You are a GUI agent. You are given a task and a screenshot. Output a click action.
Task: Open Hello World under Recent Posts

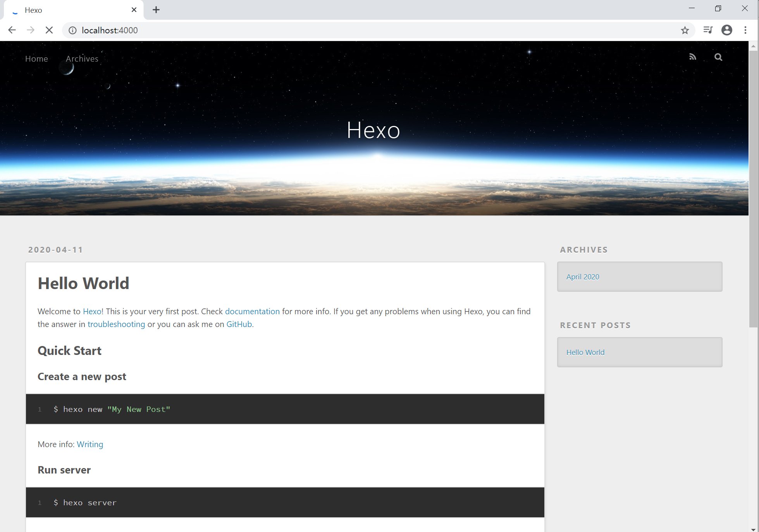point(585,352)
